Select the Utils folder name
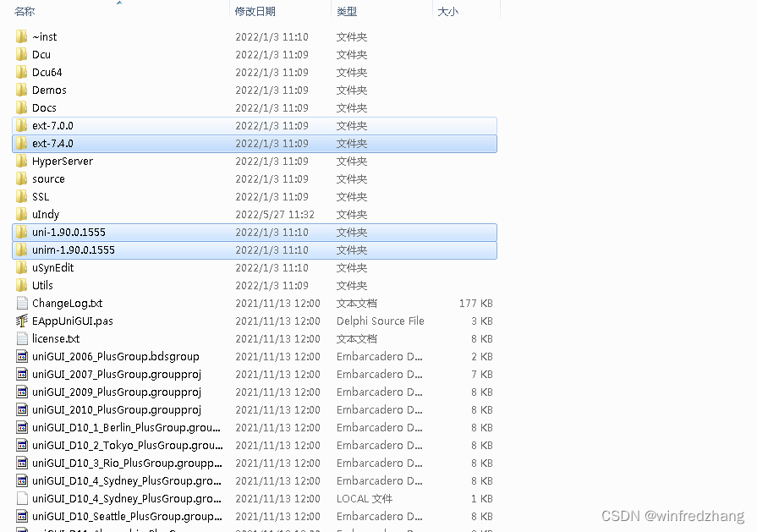Screen dimensions: 757x532 click(x=42, y=285)
